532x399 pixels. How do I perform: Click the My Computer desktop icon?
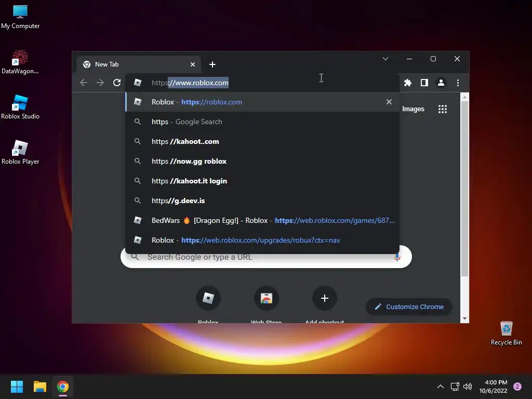point(20,17)
